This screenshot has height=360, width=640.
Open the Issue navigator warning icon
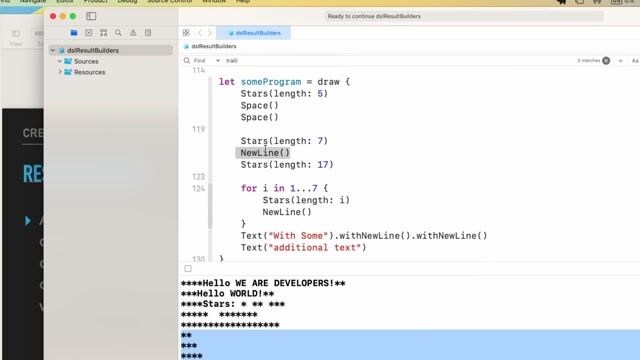click(133, 33)
